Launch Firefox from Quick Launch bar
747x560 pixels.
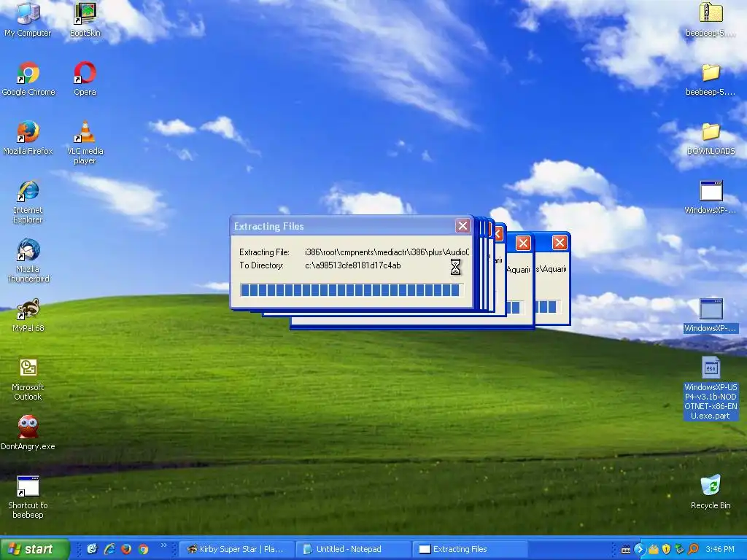coord(126,549)
